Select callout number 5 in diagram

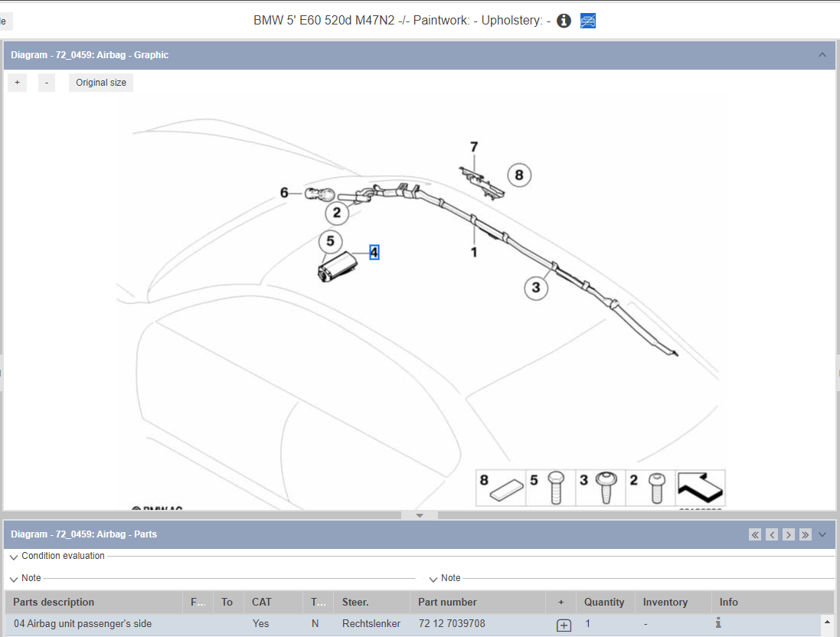point(331,241)
